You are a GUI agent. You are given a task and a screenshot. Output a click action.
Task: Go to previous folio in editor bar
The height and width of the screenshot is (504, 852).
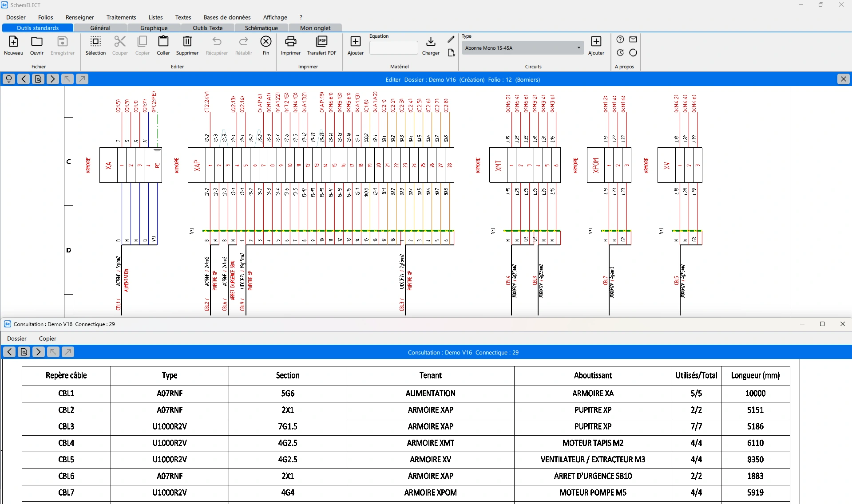[x=24, y=79]
